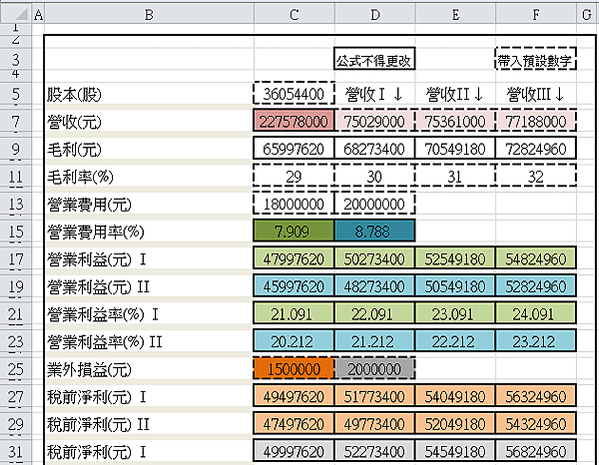
Task: Select column D header
Action: coord(375,15)
